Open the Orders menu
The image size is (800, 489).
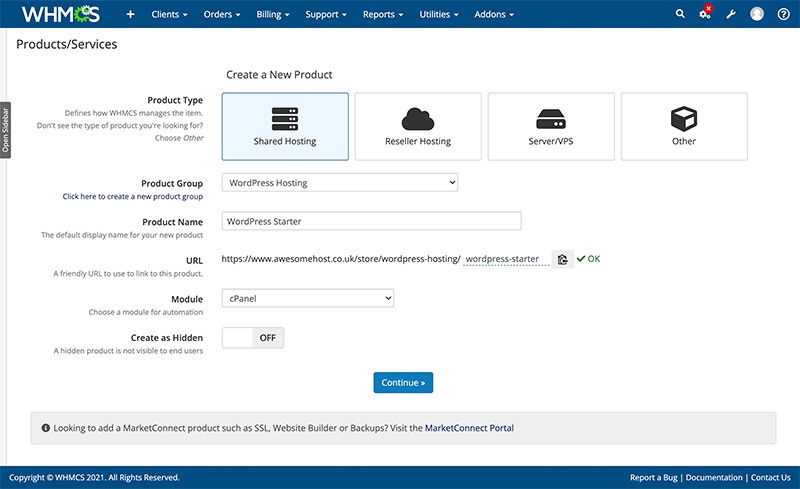coord(222,14)
